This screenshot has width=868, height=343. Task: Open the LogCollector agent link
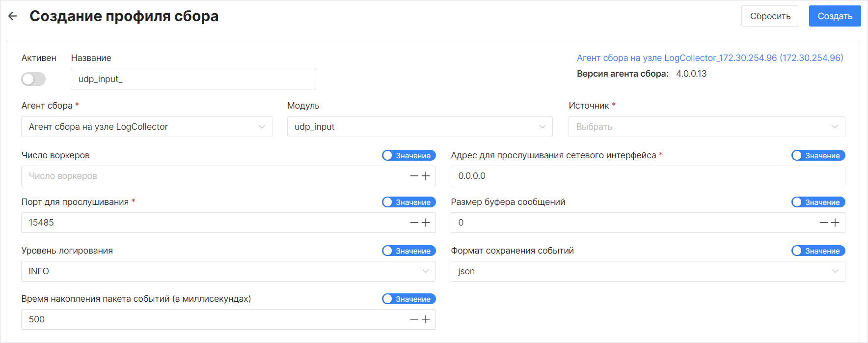710,58
